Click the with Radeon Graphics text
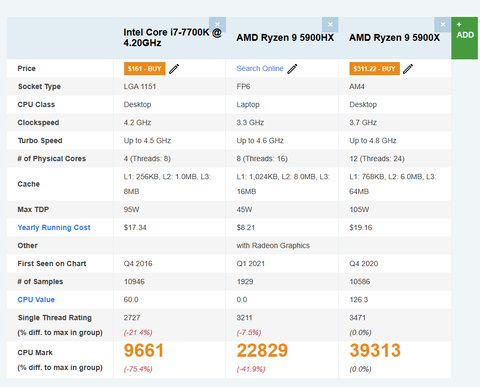Viewport: 480px width, 387px height. (273, 245)
